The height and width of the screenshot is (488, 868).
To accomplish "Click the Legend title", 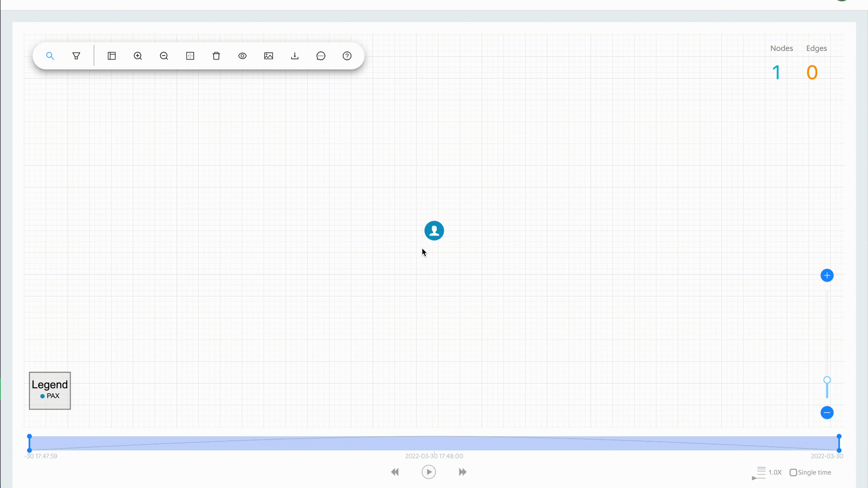I will pos(50,385).
